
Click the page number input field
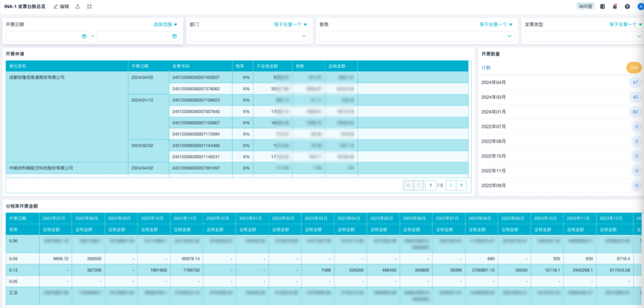pyautogui.click(x=431, y=185)
